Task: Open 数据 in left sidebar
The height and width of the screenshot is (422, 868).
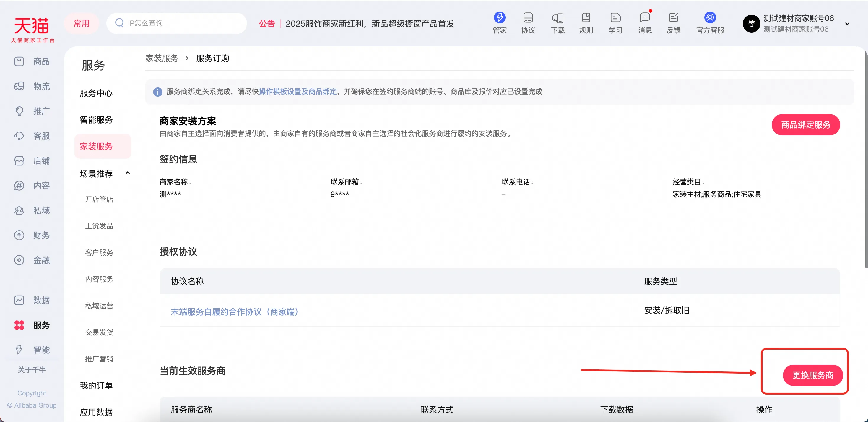Action: pos(32,300)
